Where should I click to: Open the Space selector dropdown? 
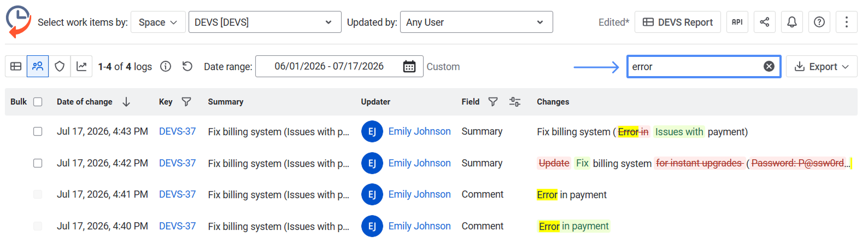(x=158, y=22)
